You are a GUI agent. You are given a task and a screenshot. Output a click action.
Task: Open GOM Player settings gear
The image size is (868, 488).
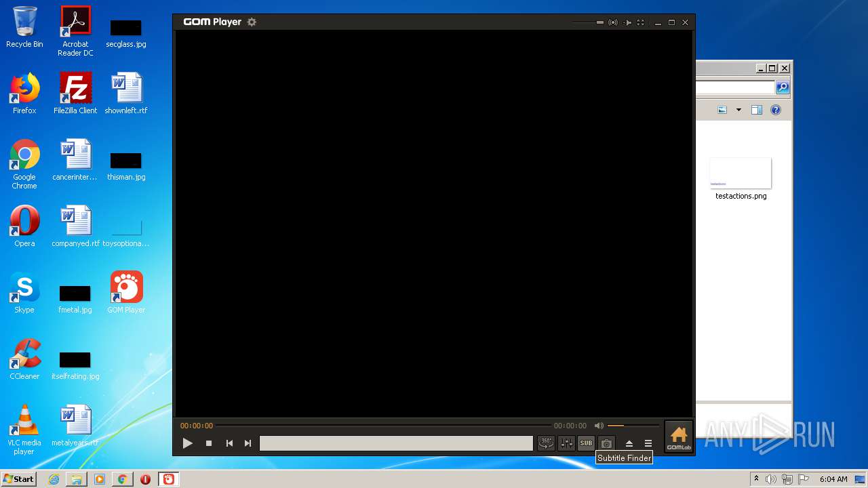point(252,22)
